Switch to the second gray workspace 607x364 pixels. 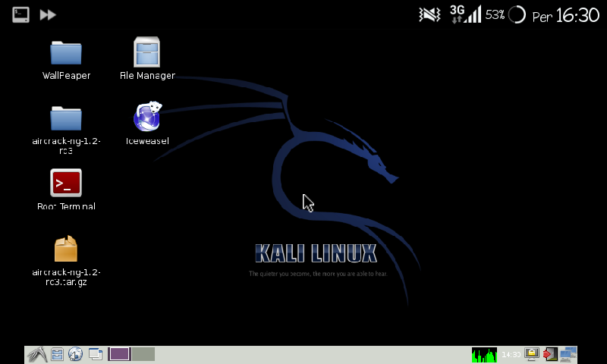click(143, 354)
